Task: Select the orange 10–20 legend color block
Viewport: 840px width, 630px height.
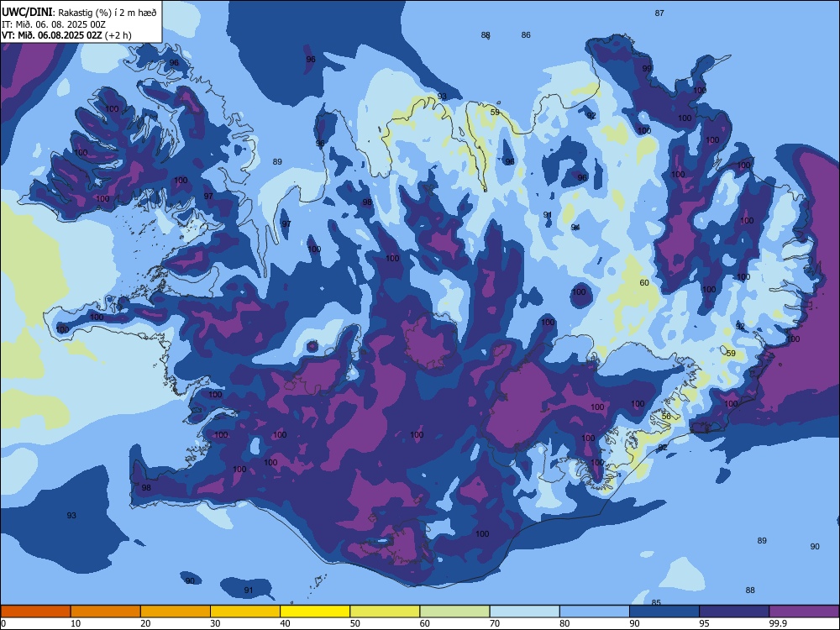Action: [x=106, y=612]
